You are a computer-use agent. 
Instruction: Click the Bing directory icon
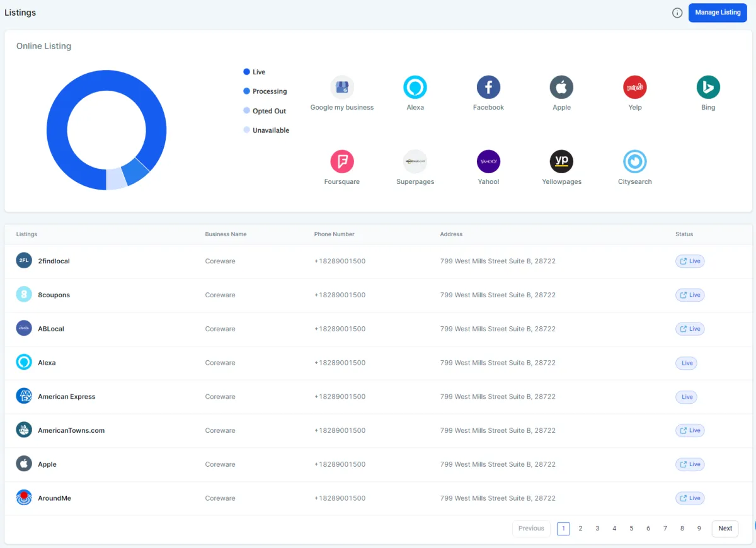[x=708, y=87]
